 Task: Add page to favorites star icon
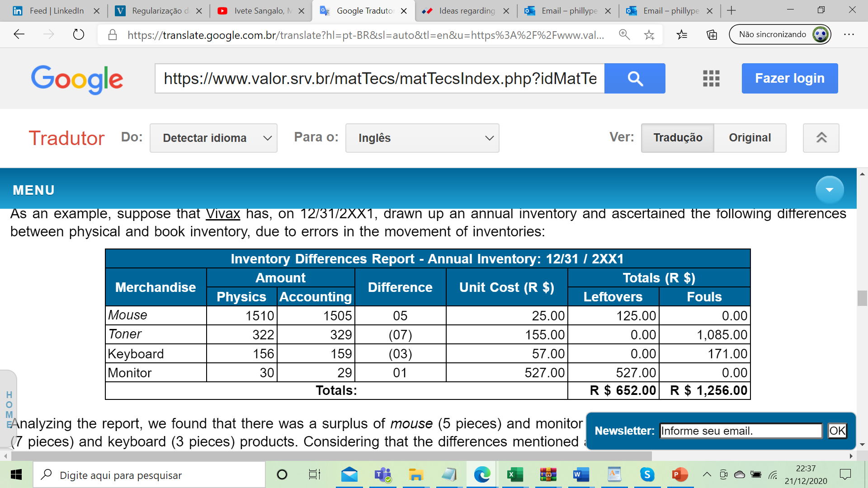(x=649, y=34)
